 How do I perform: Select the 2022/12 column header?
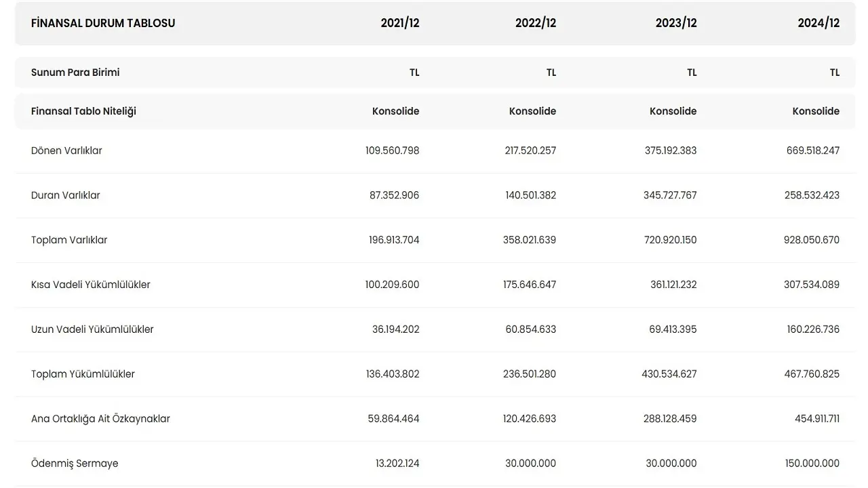536,23
